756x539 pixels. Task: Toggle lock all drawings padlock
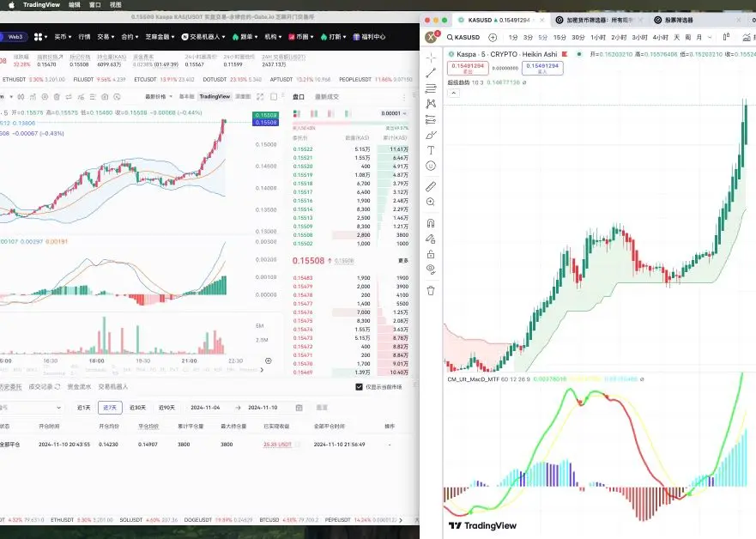[431, 254]
